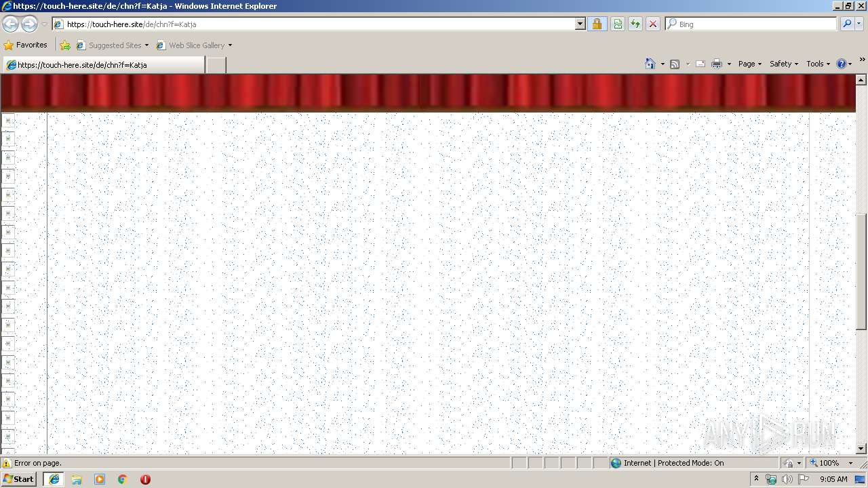Open the network status tray icon
Viewport: 868px width, 488px height.
click(772, 479)
